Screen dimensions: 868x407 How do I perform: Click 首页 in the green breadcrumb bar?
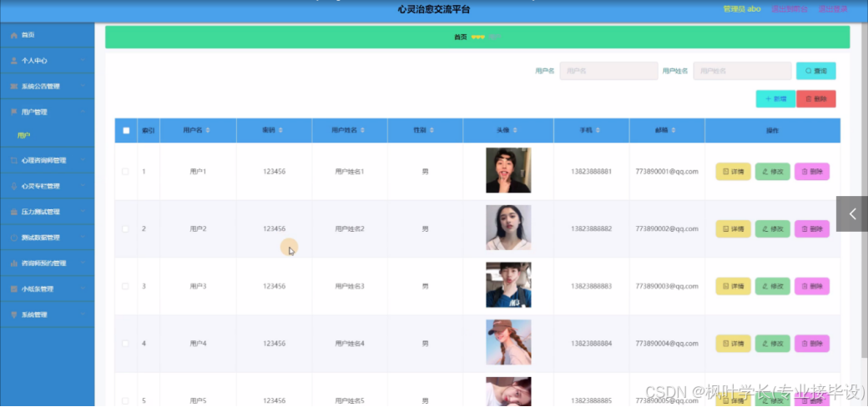pos(461,37)
